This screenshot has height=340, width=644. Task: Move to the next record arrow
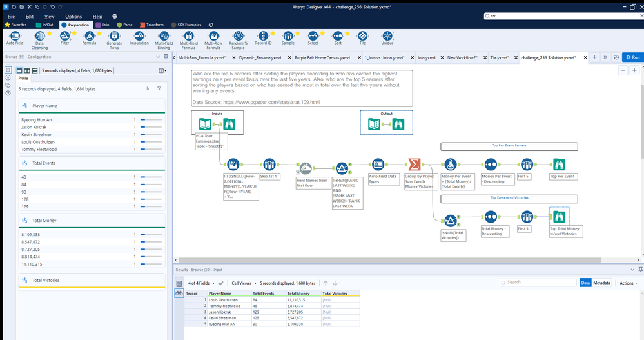(335, 283)
